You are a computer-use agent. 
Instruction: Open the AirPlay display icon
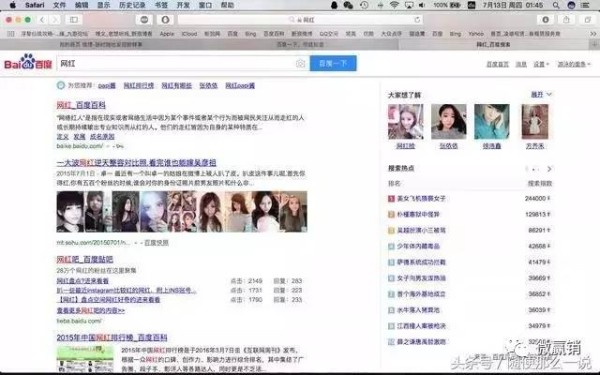tap(409, 5)
